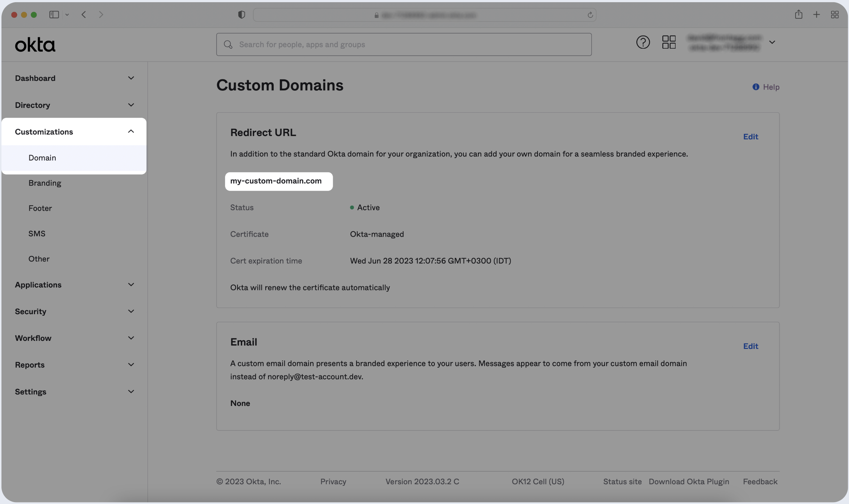The height and width of the screenshot is (504, 849).
Task: Click the privacy shield icon
Action: pos(242,15)
